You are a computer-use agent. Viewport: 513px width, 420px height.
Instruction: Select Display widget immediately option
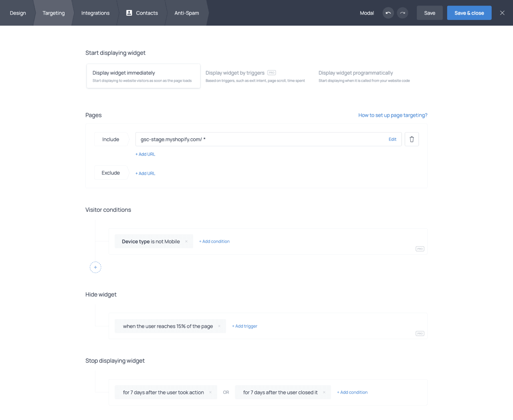(x=143, y=76)
